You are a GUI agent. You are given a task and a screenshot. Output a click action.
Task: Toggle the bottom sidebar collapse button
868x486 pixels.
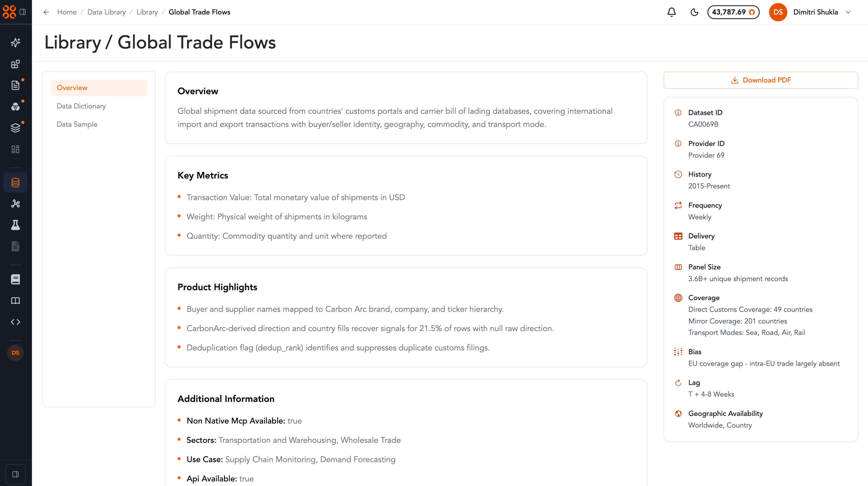15,474
